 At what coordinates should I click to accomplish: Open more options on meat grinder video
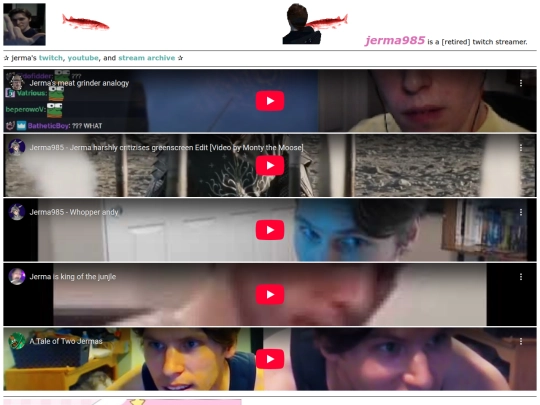pyautogui.click(x=521, y=83)
